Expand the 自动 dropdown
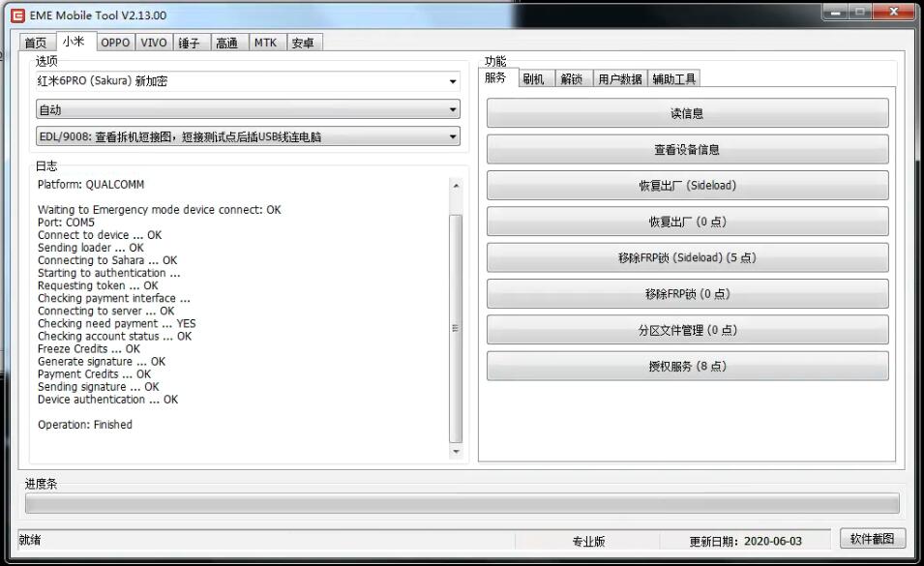The width and height of the screenshot is (924, 566). (248, 109)
